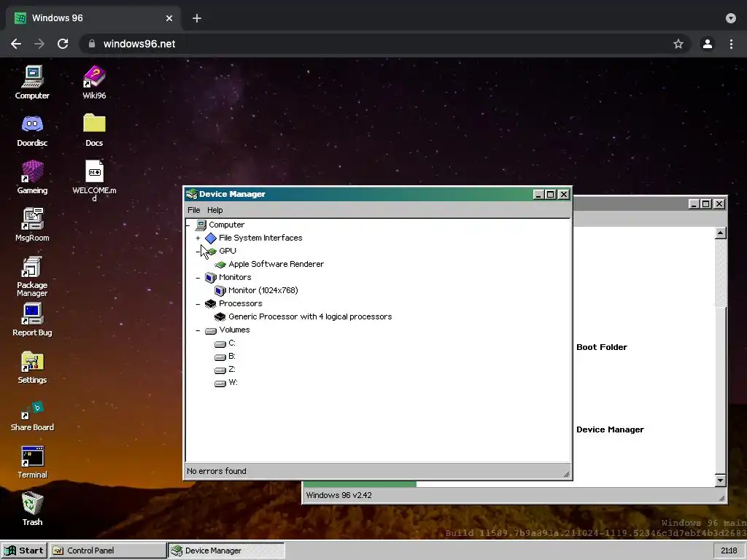Collapse the Monitors tree node
This screenshot has height=560, width=747.
[x=198, y=277]
